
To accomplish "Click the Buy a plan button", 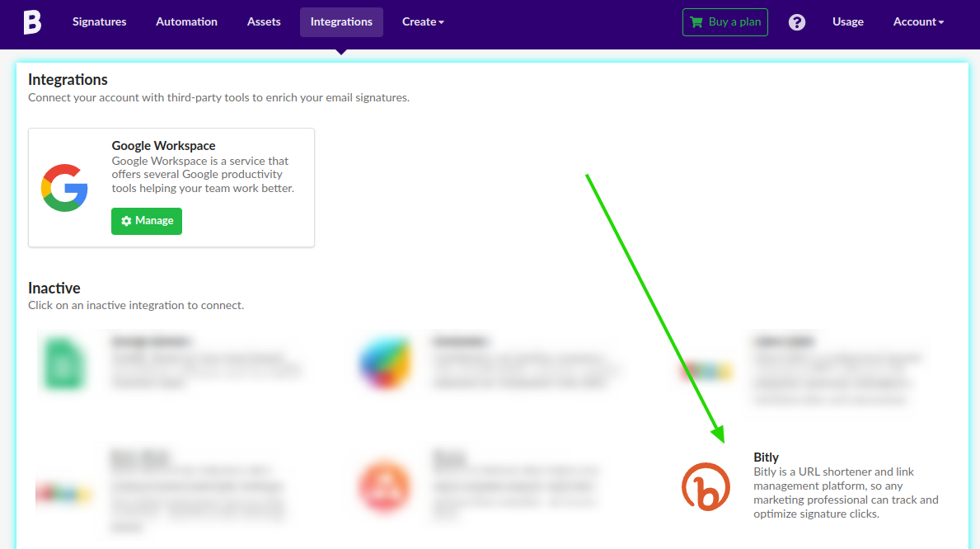I will coord(724,22).
